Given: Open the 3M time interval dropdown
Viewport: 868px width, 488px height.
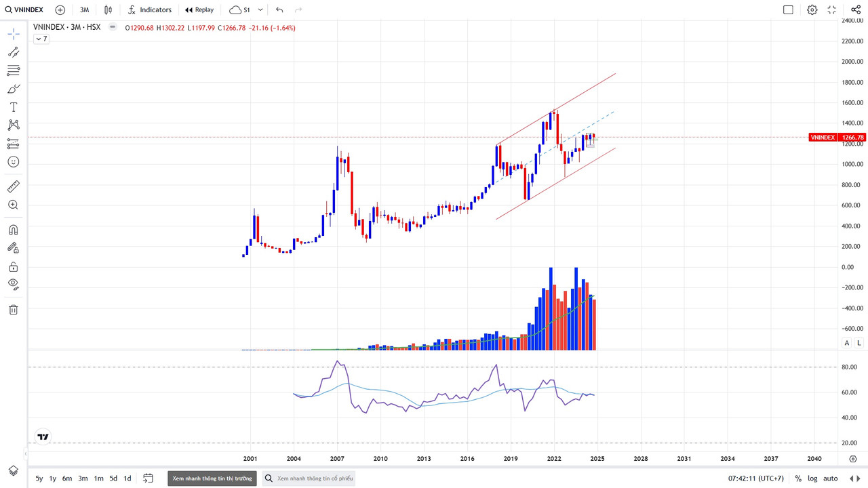Looking at the screenshot, I should coord(84,9).
